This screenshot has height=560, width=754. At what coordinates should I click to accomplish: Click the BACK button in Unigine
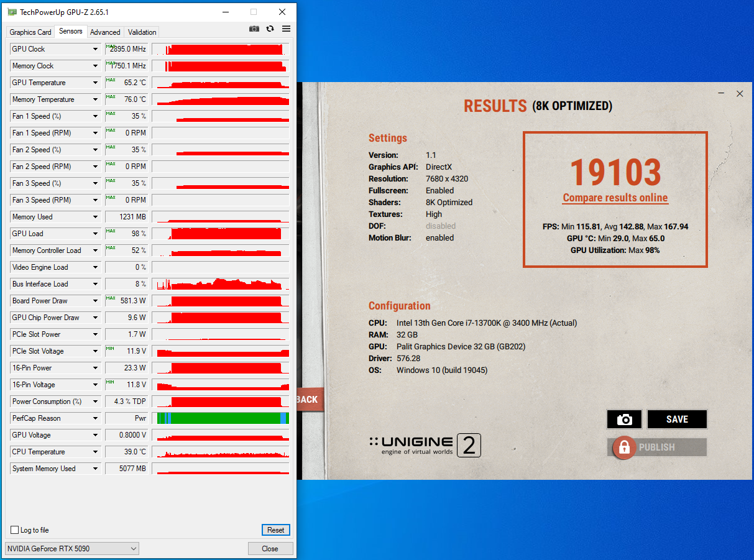click(x=309, y=400)
